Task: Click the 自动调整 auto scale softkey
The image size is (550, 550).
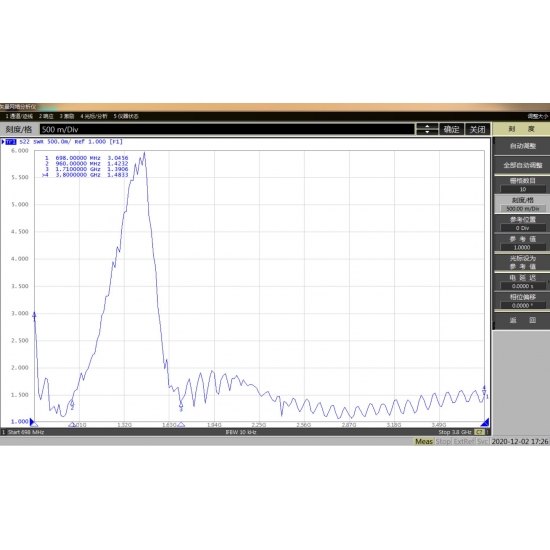Action: click(x=522, y=146)
